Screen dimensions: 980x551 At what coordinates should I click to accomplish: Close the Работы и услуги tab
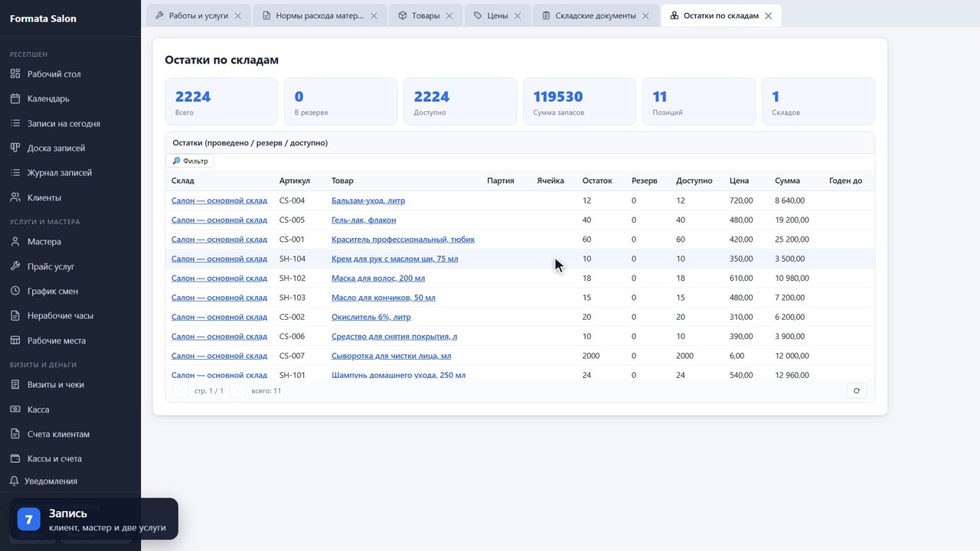tap(238, 15)
